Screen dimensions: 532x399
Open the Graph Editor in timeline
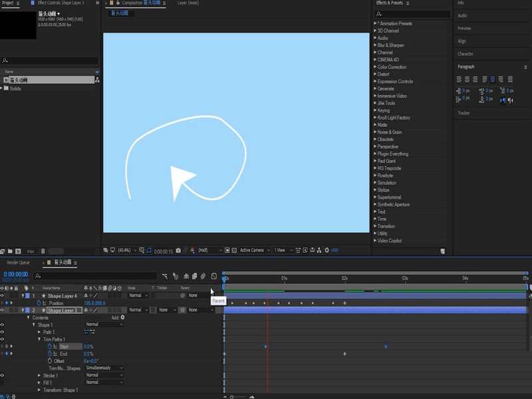coord(213,276)
